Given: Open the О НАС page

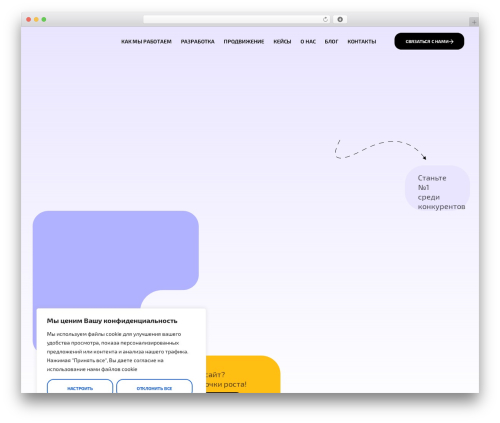Looking at the screenshot, I should (x=308, y=42).
